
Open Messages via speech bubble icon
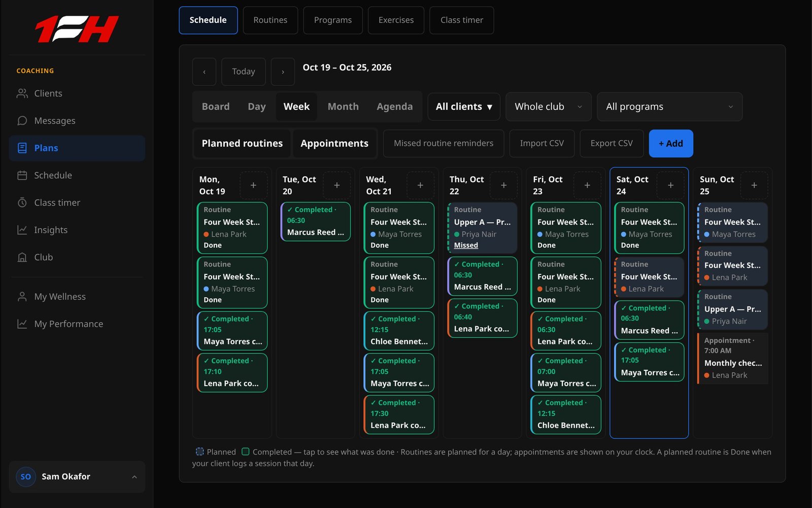point(22,121)
